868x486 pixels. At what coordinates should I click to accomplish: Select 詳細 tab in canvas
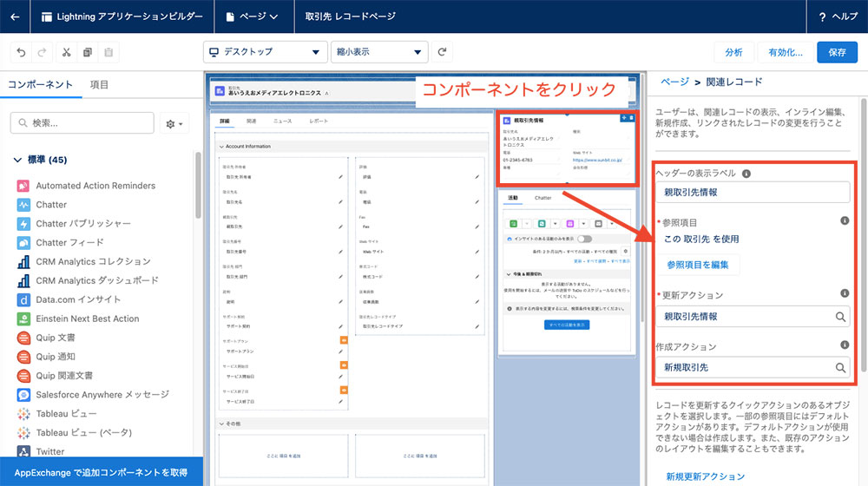point(225,121)
